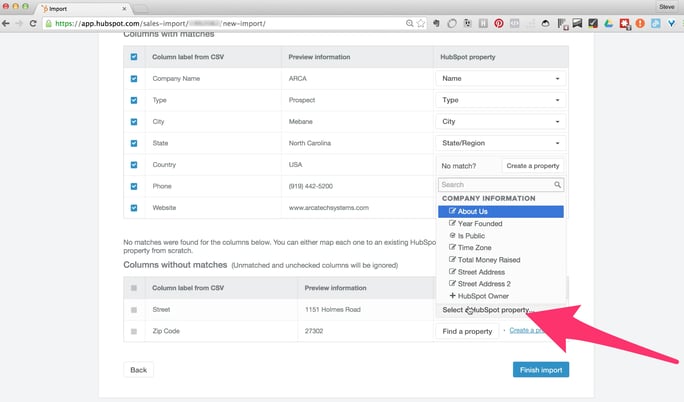
Task: Choose the Is Public property option
Action: pyautogui.click(x=501, y=236)
